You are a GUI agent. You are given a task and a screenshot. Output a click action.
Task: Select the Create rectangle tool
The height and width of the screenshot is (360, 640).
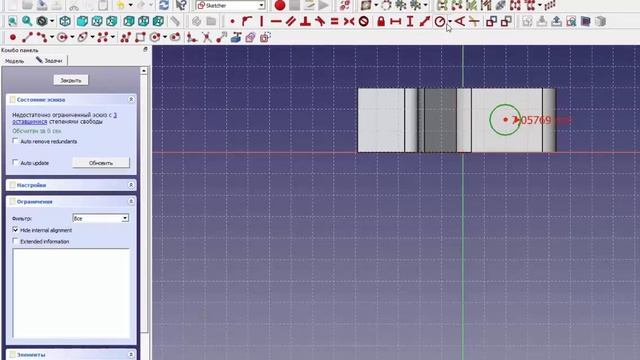(140, 38)
